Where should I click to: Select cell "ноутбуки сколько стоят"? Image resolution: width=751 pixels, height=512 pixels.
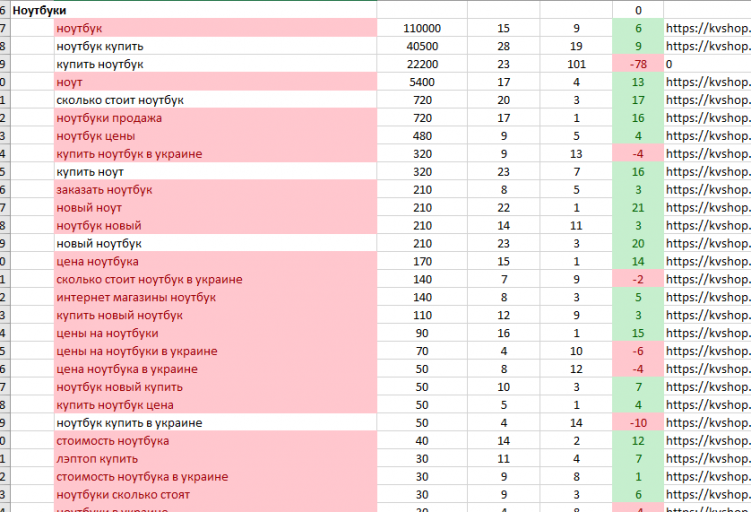[x=216, y=494]
